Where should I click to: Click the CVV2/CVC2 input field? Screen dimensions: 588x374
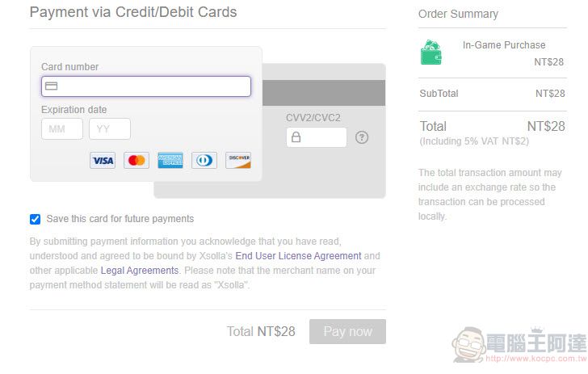tap(317, 137)
